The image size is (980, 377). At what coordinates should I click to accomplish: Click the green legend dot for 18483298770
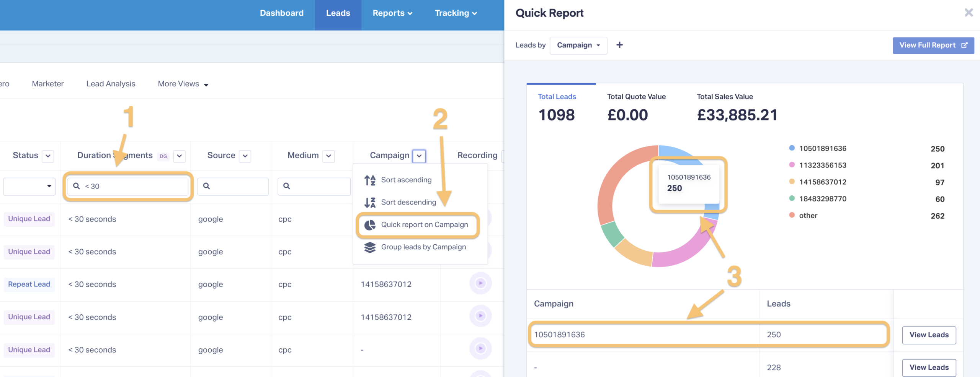point(792,198)
